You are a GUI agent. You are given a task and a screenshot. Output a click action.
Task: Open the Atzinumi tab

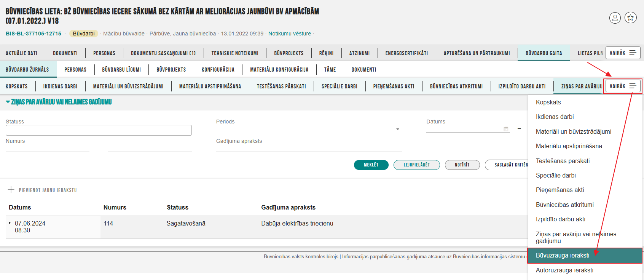coord(359,53)
